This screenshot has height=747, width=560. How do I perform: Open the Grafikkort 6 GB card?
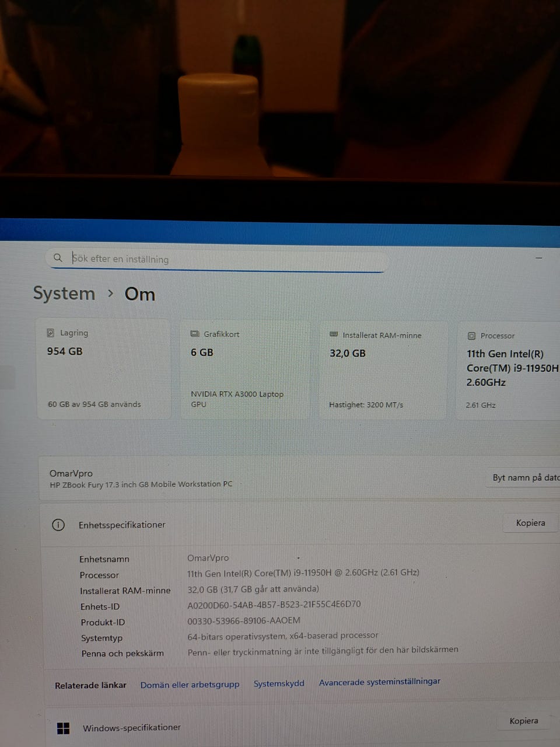245,369
